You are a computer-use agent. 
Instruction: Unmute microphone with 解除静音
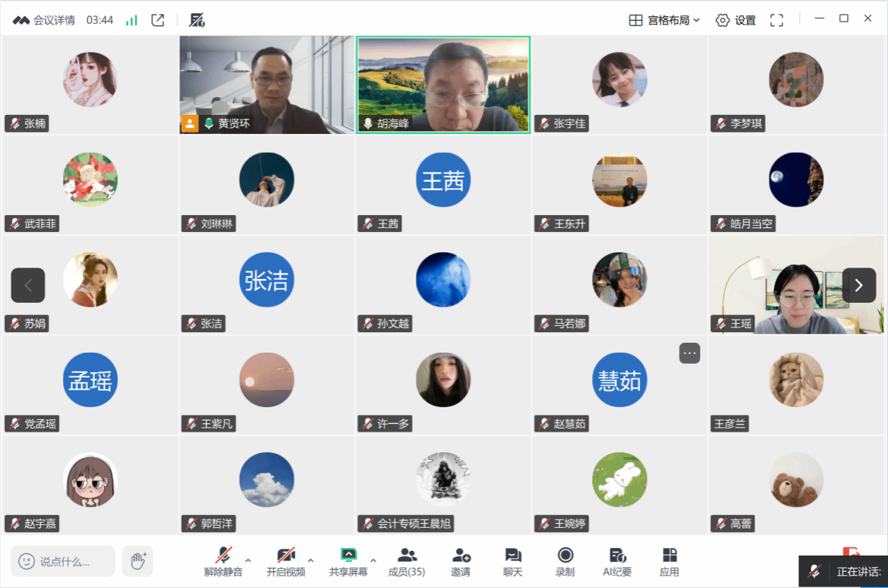223,561
